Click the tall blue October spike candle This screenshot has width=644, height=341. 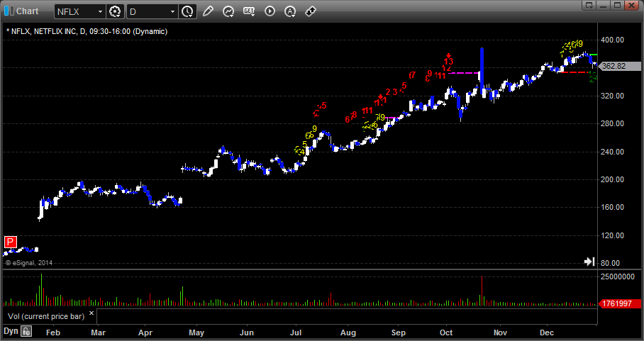(x=482, y=72)
